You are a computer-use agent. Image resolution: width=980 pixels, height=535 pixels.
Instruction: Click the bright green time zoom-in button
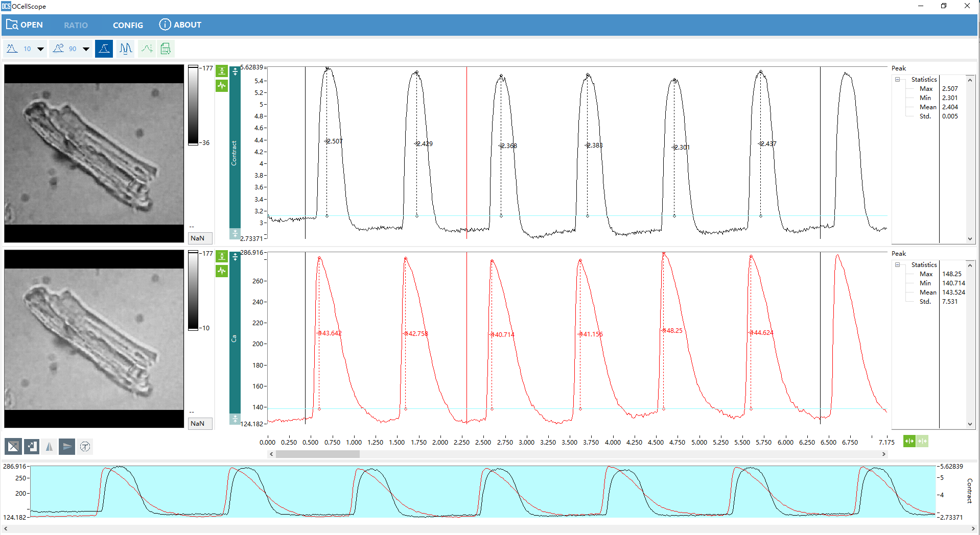[x=909, y=442]
